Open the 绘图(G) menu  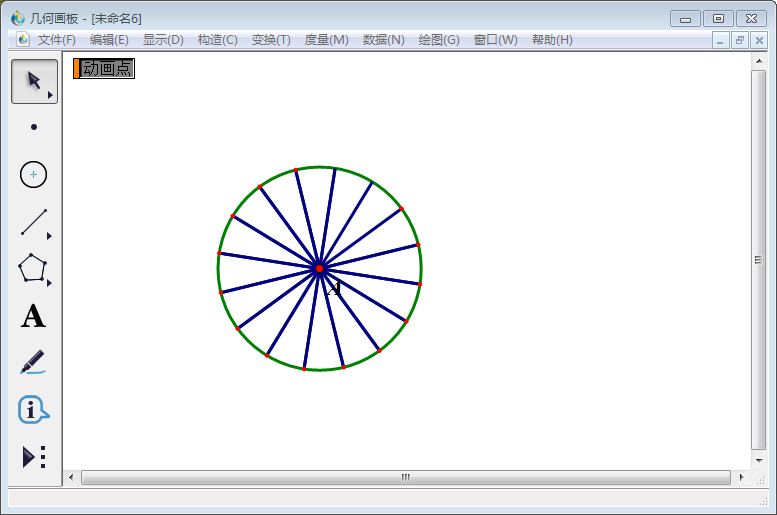tap(439, 40)
